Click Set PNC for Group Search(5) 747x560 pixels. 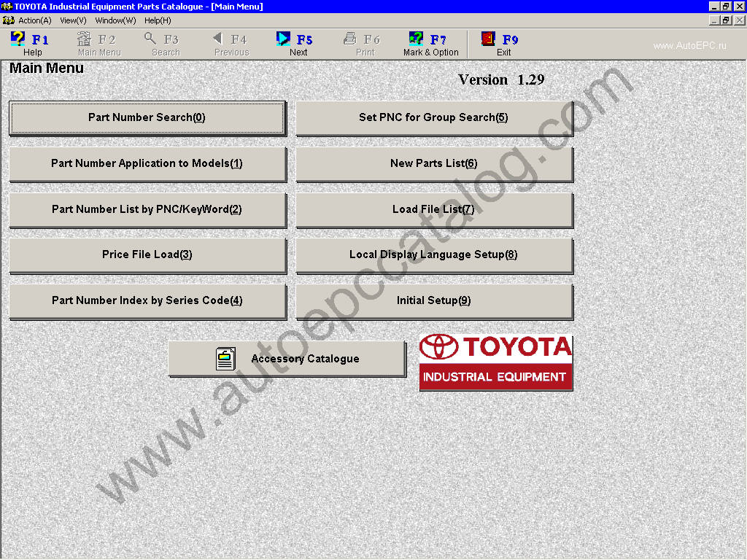click(433, 117)
